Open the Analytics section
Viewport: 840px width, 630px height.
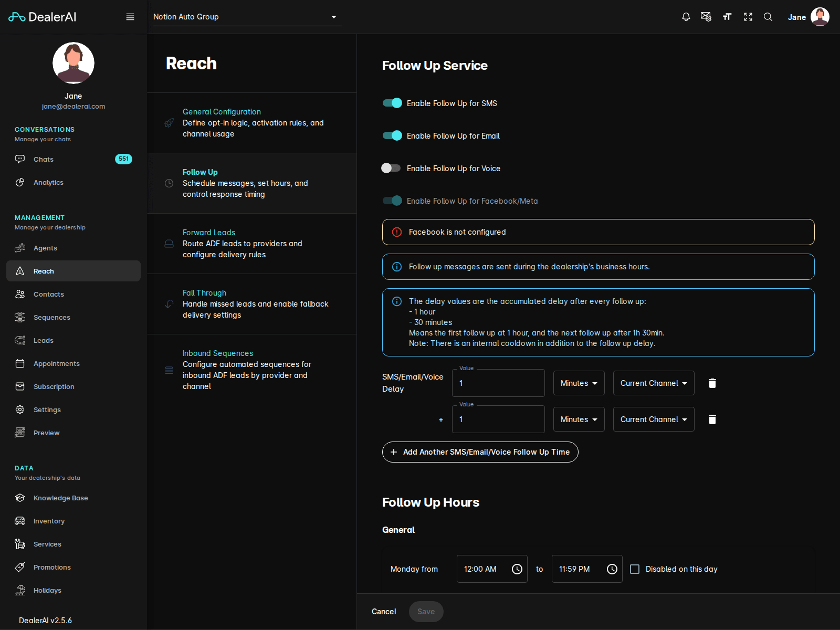coord(48,182)
